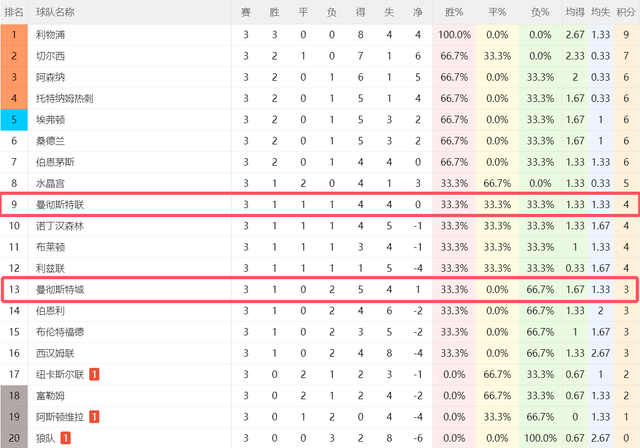Open the 托特纳姆热刺 team page
640x448 pixels.
pyautogui.click(x=65, y=98)
